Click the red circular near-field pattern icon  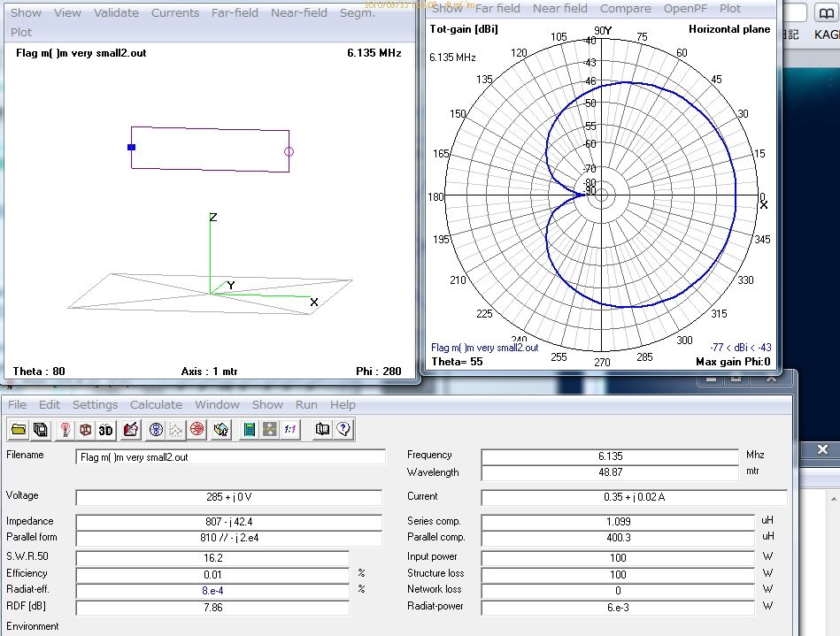point(197,429)
